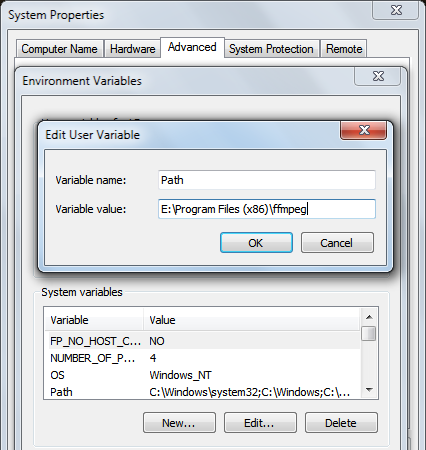Click the Variable name input field
The image size is (426, 450).
tap(267, 180)
